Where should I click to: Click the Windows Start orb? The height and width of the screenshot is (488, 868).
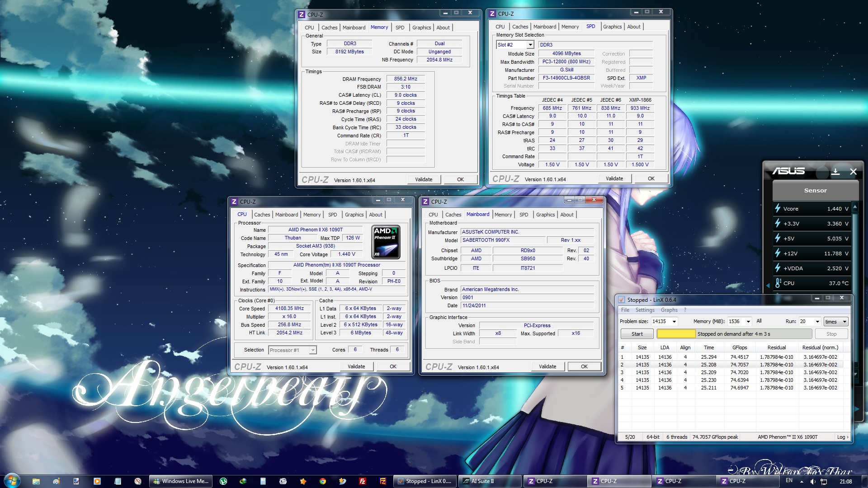click(12, 480)
